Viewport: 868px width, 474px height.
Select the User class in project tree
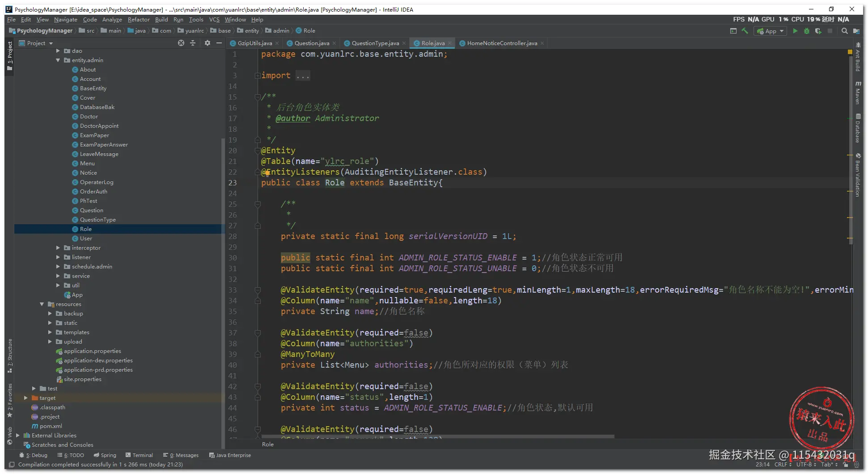click(86, 239)
